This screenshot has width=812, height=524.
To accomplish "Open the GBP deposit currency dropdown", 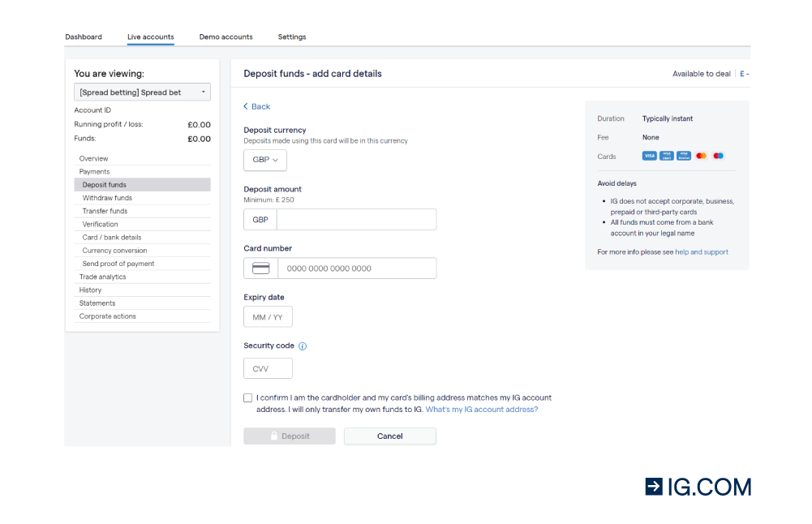I will point(265,161).
